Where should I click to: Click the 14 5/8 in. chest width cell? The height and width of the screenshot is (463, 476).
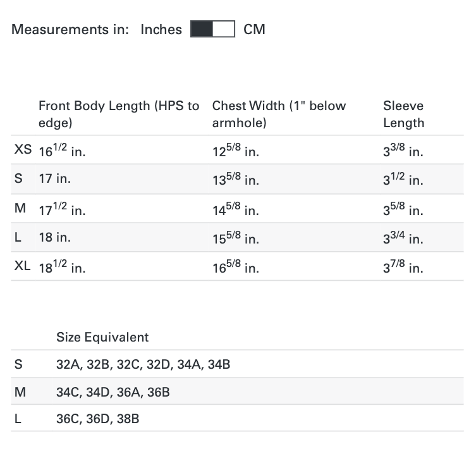click(x=235, y=209)
